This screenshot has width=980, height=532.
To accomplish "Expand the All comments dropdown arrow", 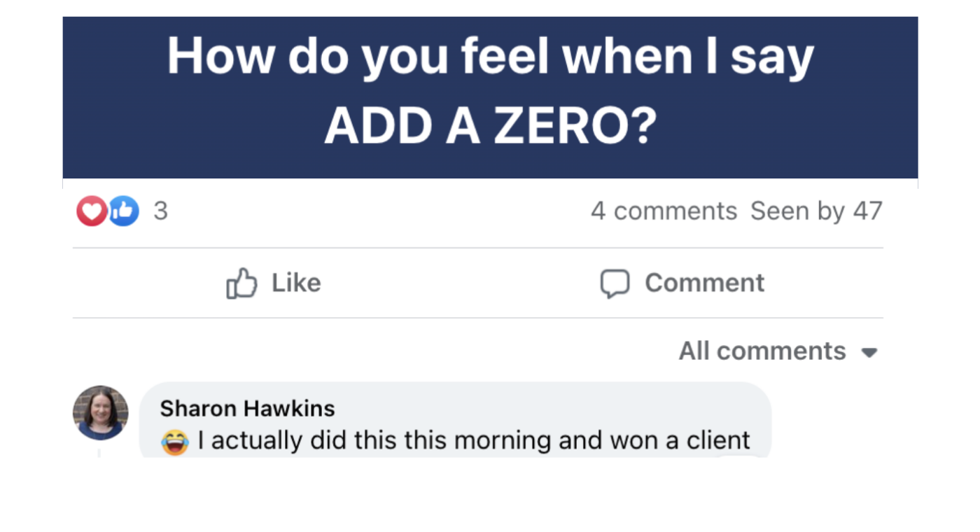I will pos(869,352).
